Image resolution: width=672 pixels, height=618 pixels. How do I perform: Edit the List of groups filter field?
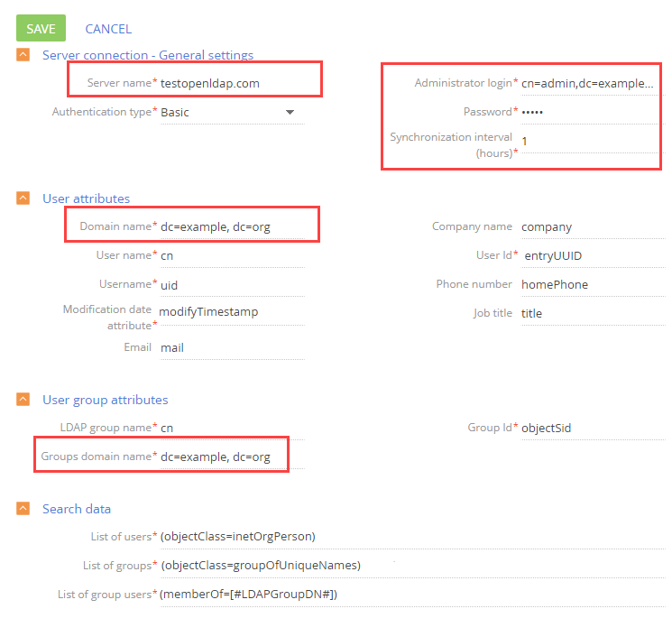click(x=413, y=566)
